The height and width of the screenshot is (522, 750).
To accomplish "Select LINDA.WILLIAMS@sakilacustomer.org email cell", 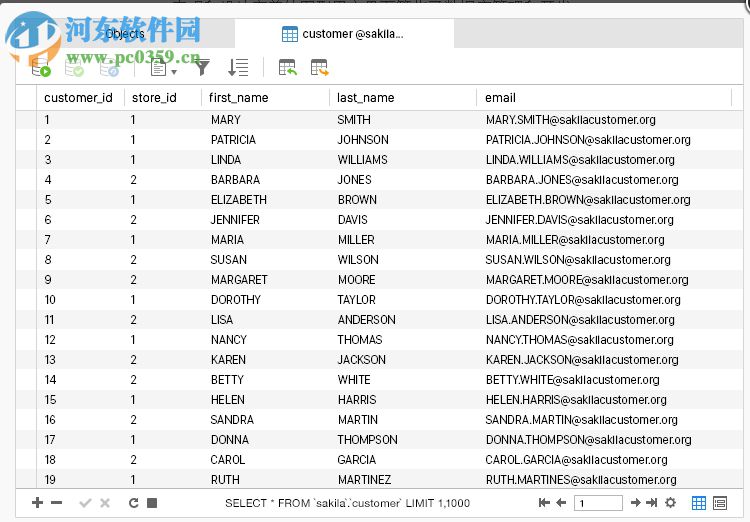I will [580, 160].
